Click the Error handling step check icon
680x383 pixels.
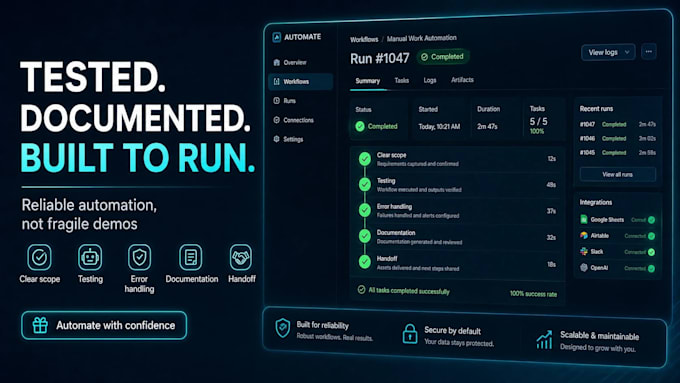tap(365, 210)
